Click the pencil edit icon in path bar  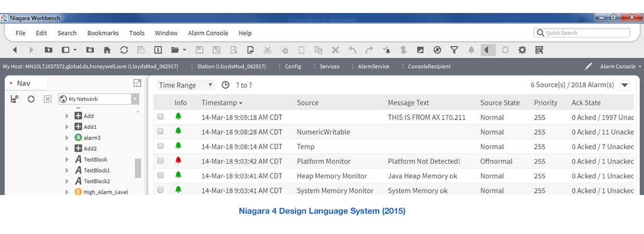tap(588, 66)
